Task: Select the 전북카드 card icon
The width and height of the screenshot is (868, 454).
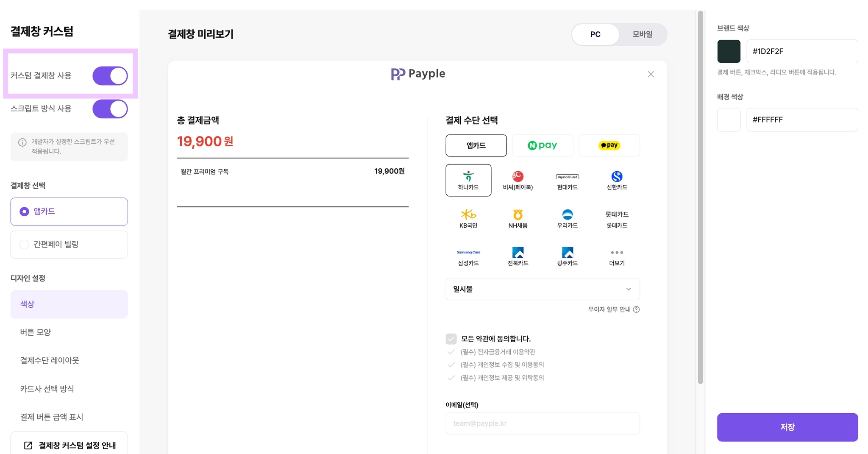Action: (518, 256)
